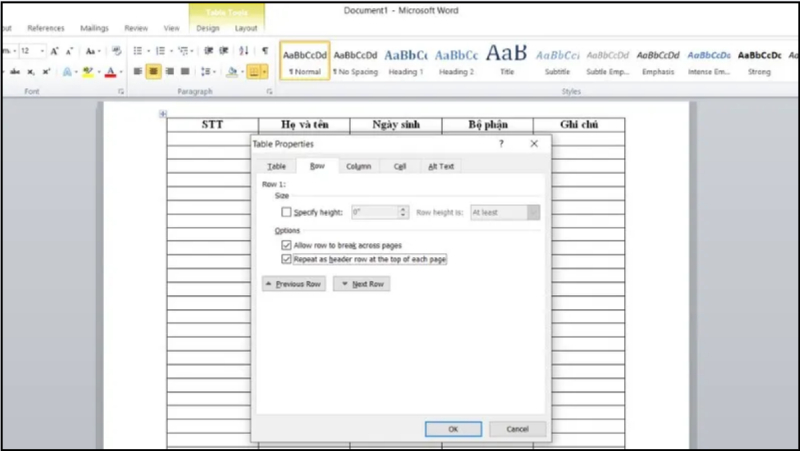The image size is (800, 451).
Task: Apply the No Spacing style
Action: tap(355, 61)
